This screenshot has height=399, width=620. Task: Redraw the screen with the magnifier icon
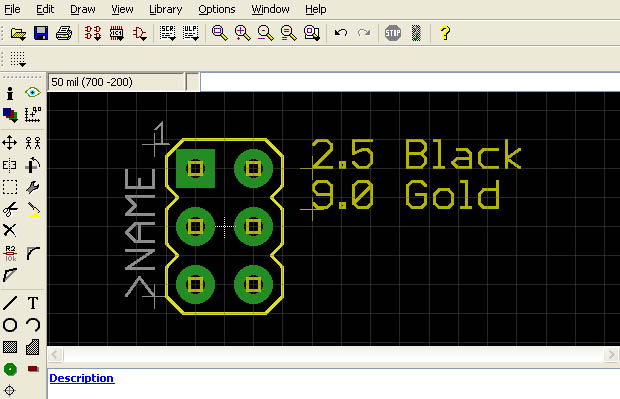[x=289, y=33]
